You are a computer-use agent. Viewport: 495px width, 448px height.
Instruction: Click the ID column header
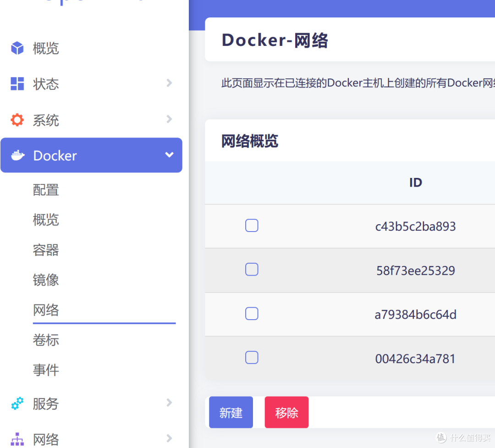(x=415, y=182)
